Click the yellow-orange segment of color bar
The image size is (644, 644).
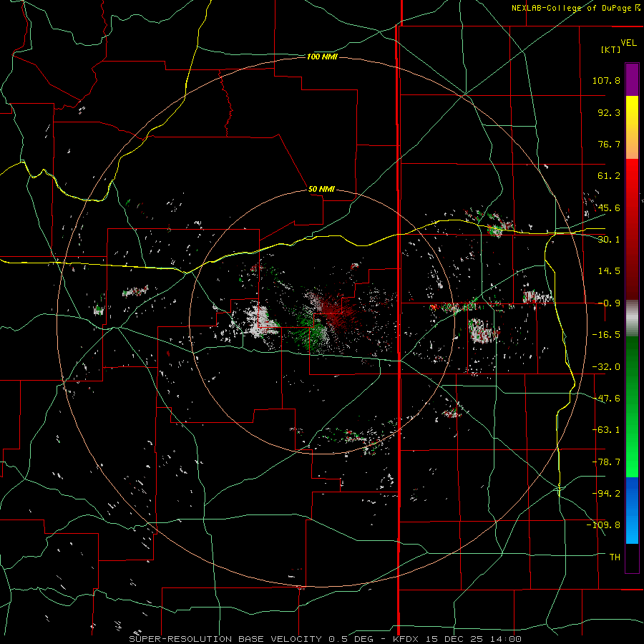(632, 127)
